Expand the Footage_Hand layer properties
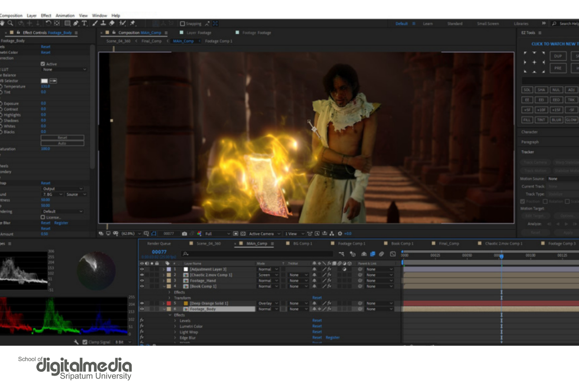 click(164, 281)
